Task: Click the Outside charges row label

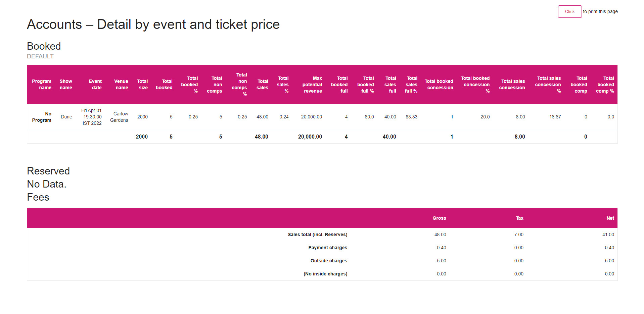Action: 328,261
